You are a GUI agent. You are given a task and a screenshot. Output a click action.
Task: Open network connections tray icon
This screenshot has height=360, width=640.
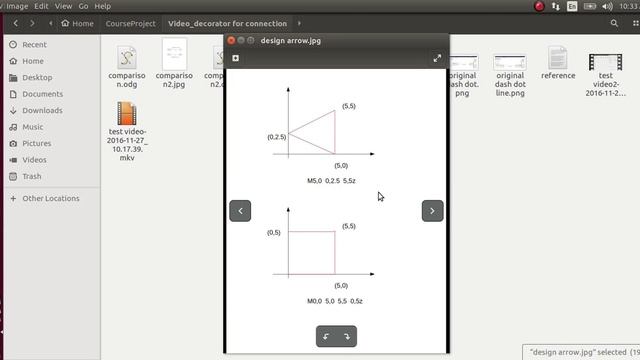pyautogui.click(x=556, y=6)
